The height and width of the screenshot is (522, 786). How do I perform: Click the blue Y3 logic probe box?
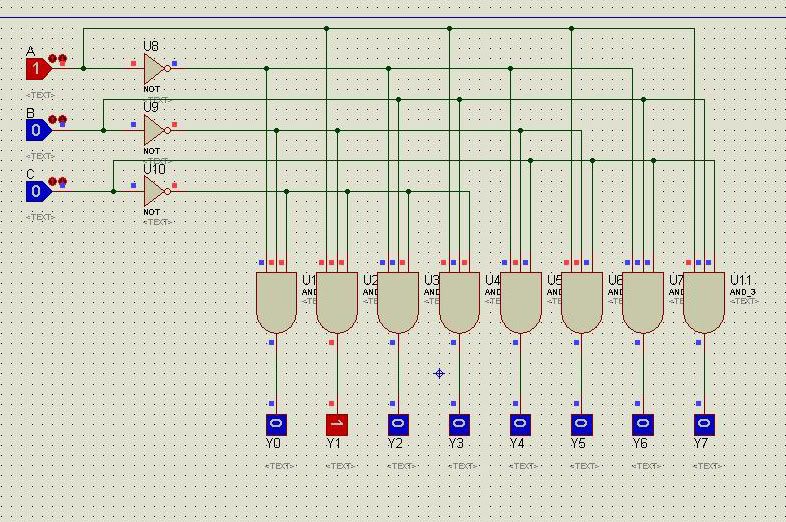point(459,425)
